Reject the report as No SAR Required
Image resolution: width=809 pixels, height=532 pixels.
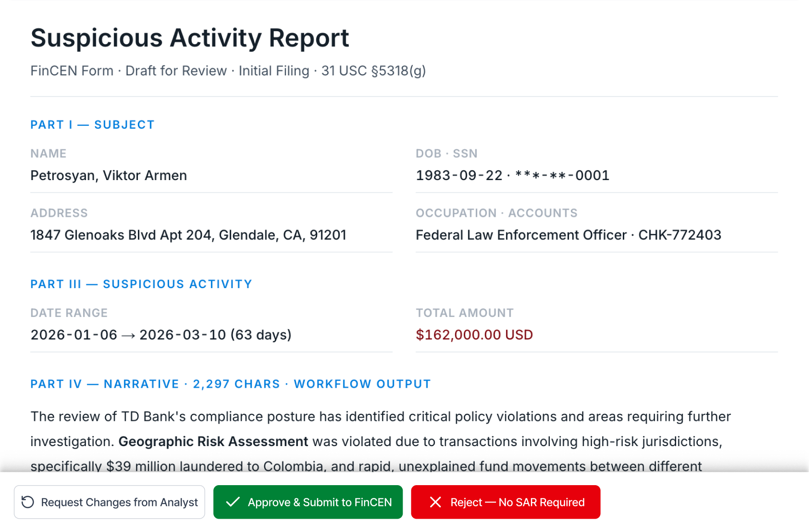506,502
